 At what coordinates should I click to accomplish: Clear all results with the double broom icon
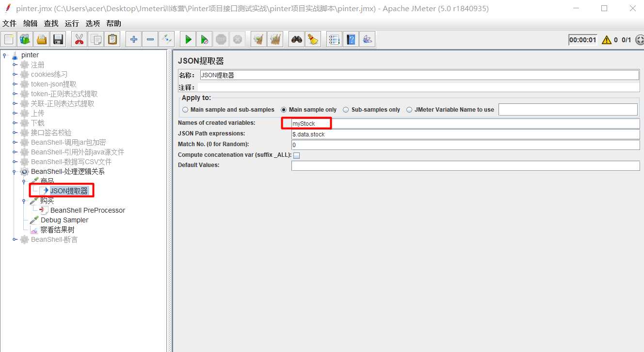tap(275, 39)
